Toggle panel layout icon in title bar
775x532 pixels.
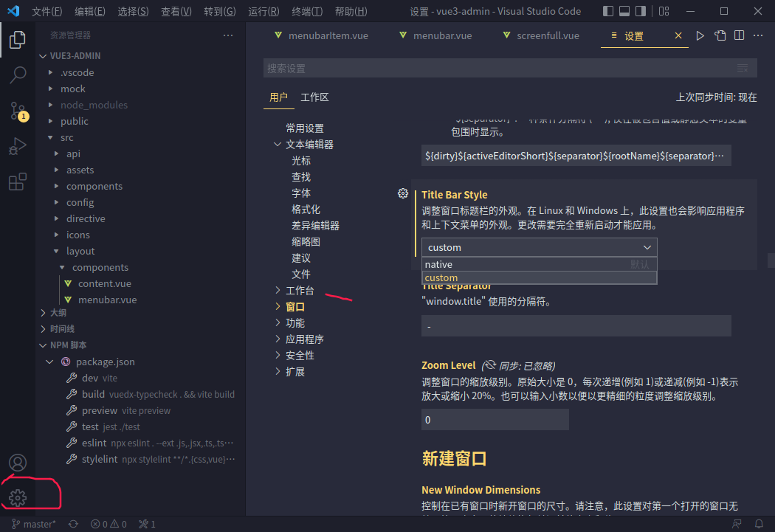pos(624,11)
